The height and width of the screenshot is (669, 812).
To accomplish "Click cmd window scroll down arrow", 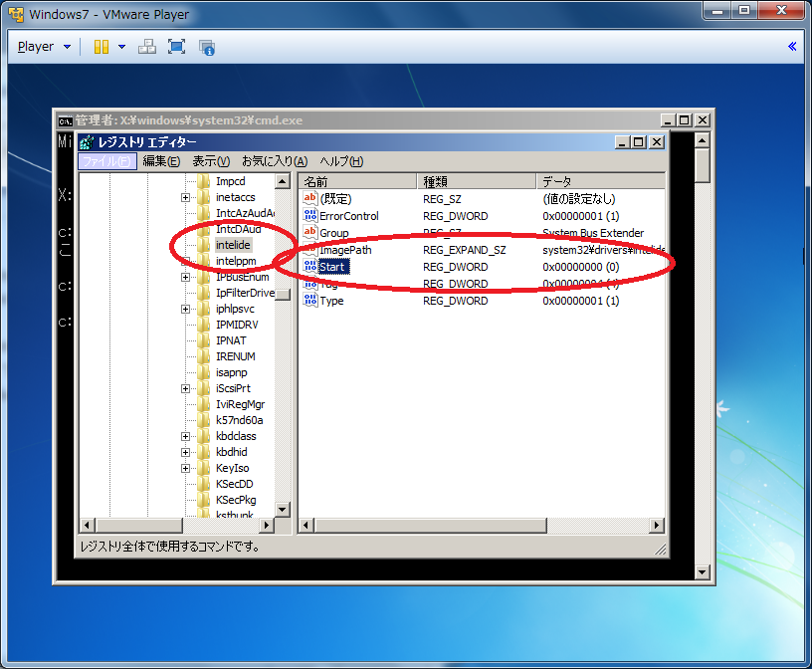I will pos(703,572).
